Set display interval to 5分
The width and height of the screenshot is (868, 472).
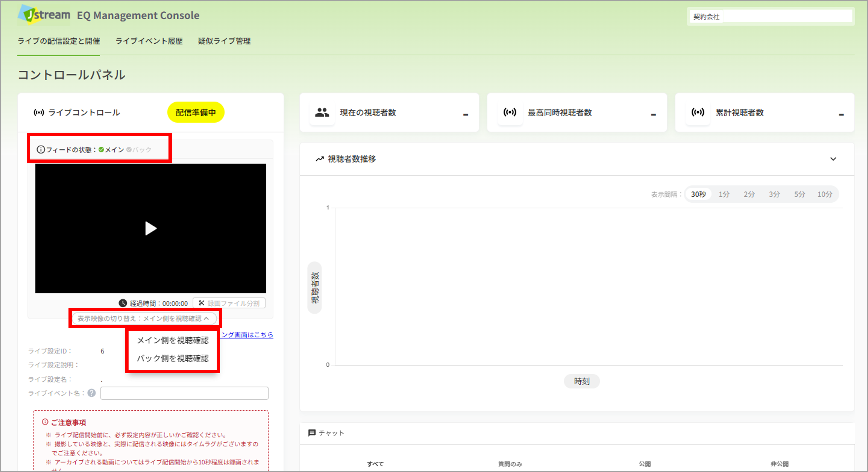tap(800, 194)
